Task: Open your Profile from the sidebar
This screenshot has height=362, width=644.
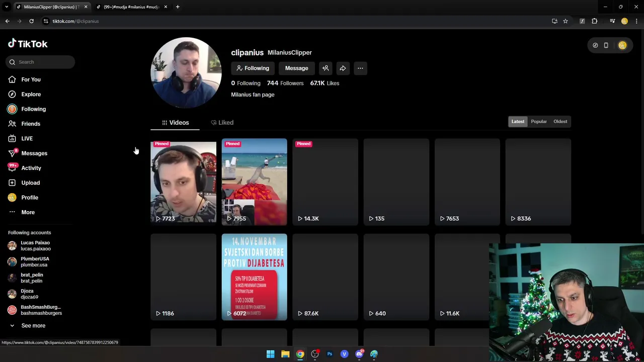Action: pyautogui.click(x=30, y=198)
